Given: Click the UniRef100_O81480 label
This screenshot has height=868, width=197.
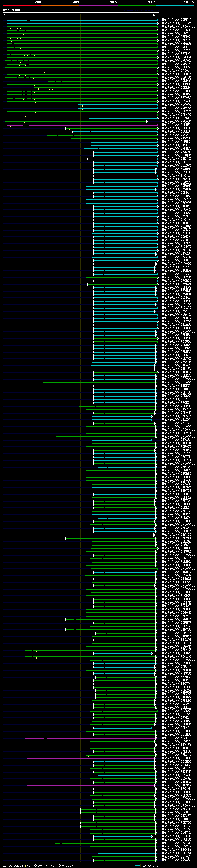Looking at the screenshot, I should point(177,101).
